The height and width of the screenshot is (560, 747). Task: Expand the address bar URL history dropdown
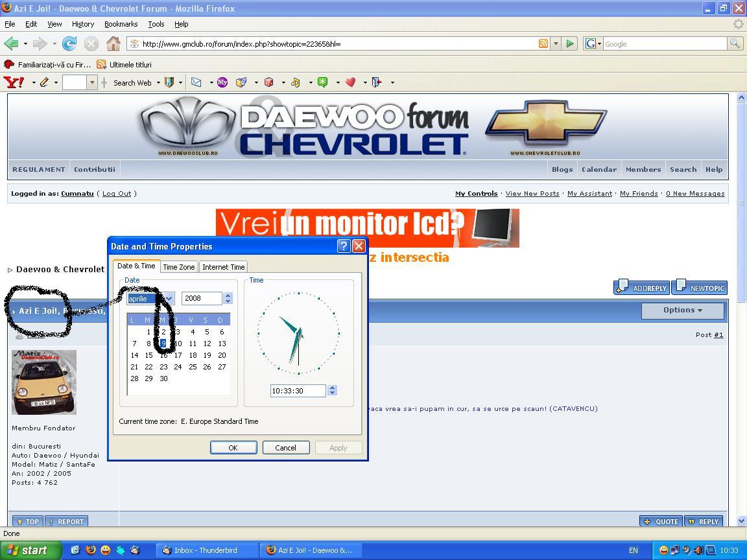point(556,44)
